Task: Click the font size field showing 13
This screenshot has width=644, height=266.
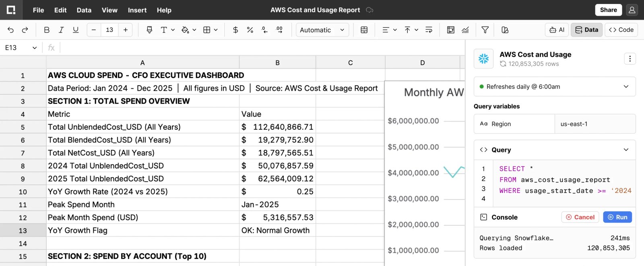Action: [x=109, y=30]
